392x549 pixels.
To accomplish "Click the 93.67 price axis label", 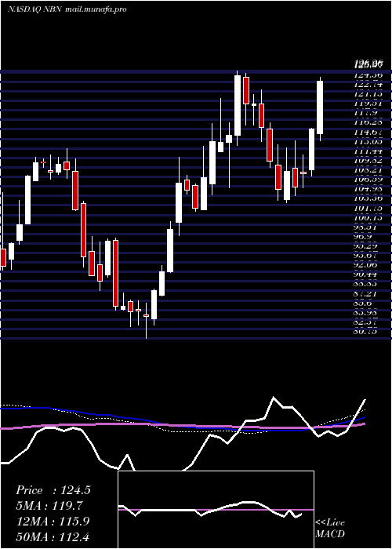I will (366, 255).
